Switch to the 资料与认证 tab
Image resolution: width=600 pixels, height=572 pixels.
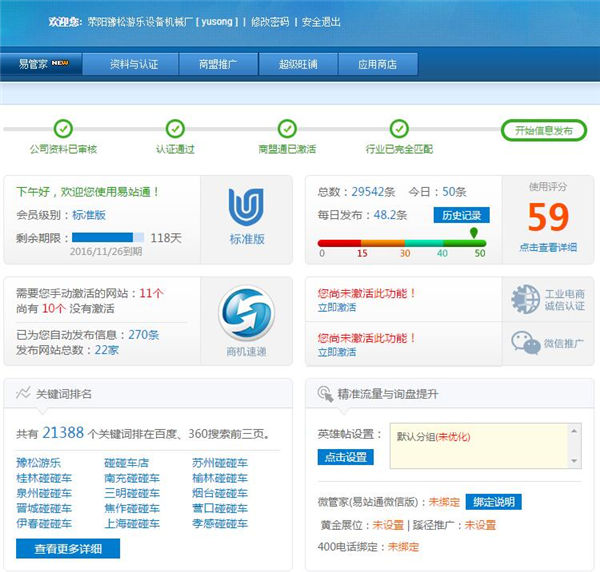(x=133, y=64)
